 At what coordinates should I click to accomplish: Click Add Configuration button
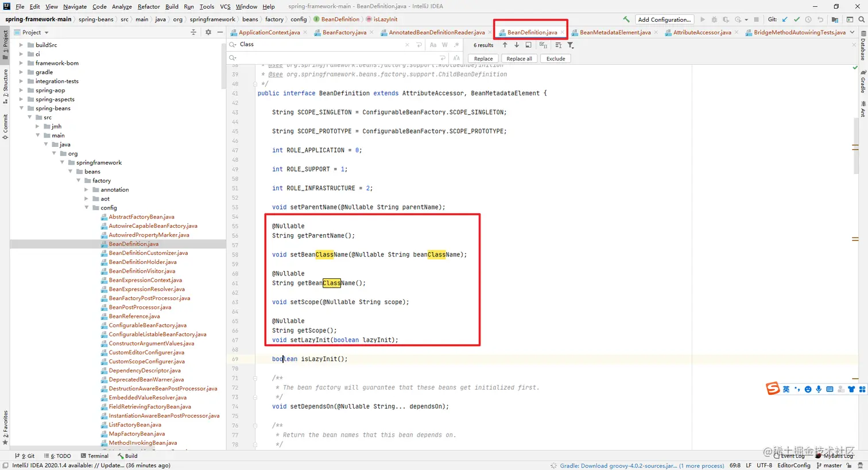(664, 19)
